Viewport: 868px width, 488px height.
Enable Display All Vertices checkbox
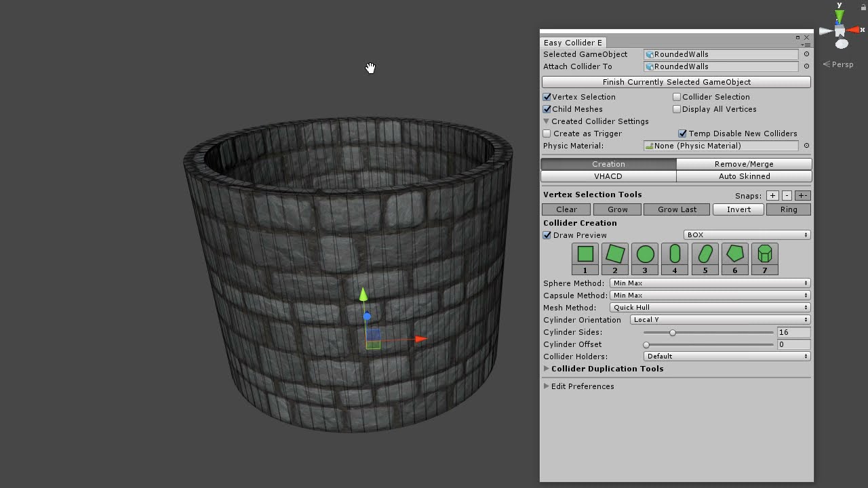tap(677, 109)
